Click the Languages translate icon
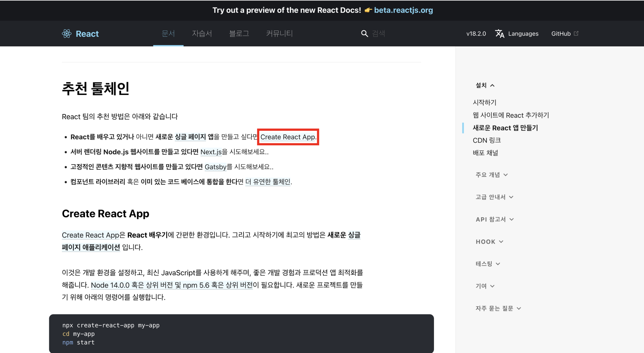Viewport: 644px width, 353px height. point(500,34)
